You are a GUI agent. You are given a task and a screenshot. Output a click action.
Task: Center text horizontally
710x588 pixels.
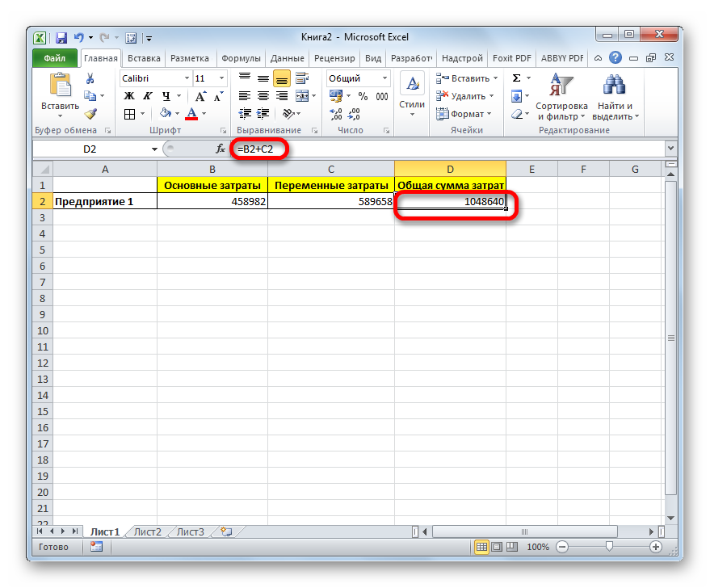pos(263,96)
